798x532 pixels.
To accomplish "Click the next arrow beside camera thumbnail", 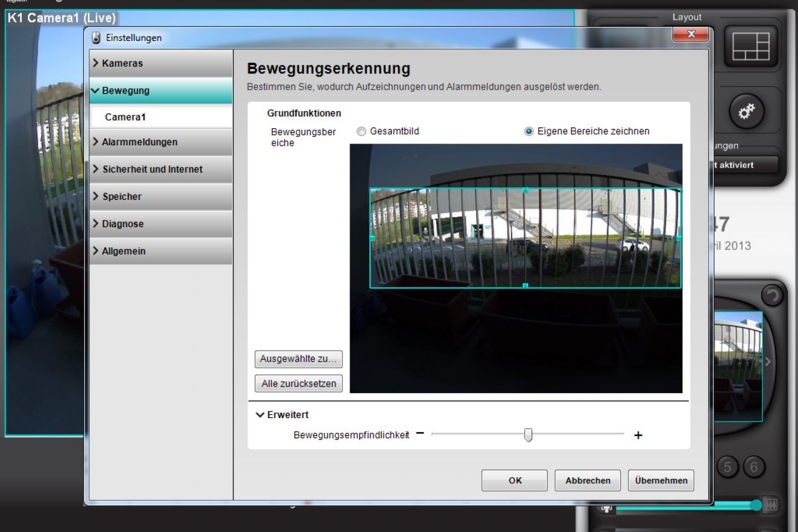I will [768, 362].
